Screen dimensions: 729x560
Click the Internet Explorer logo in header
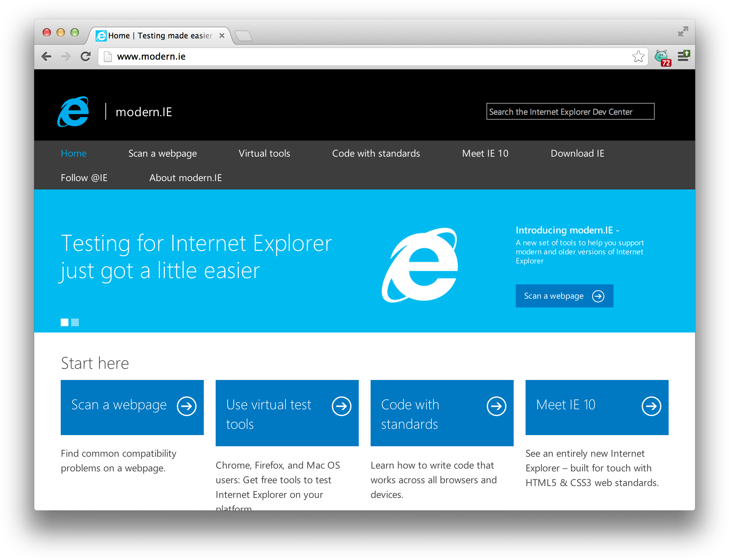(x=73, y=112)
